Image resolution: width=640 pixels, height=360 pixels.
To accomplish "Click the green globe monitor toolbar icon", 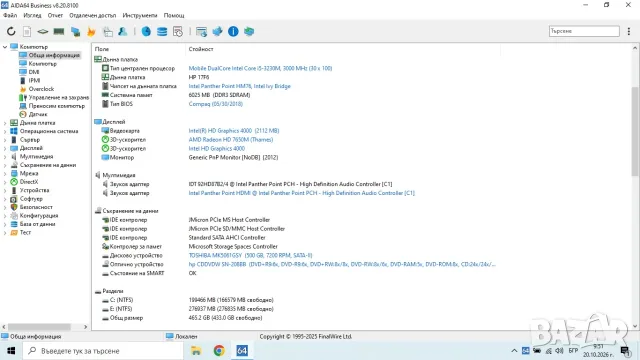I will [x=249, y=31].
